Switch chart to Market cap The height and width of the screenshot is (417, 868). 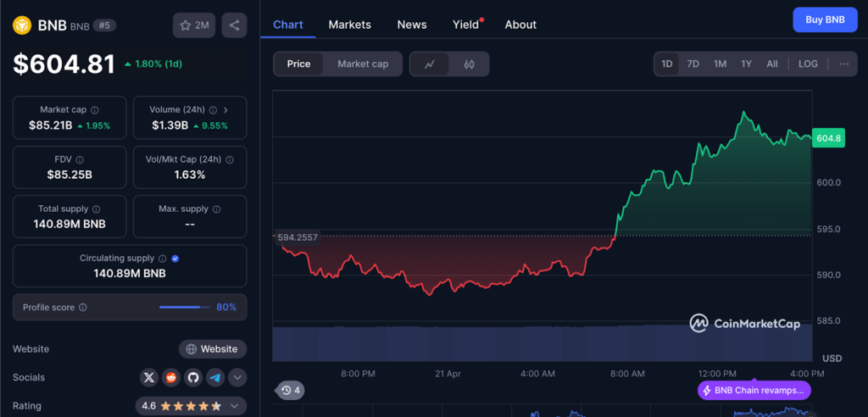(x=363, y=64)
